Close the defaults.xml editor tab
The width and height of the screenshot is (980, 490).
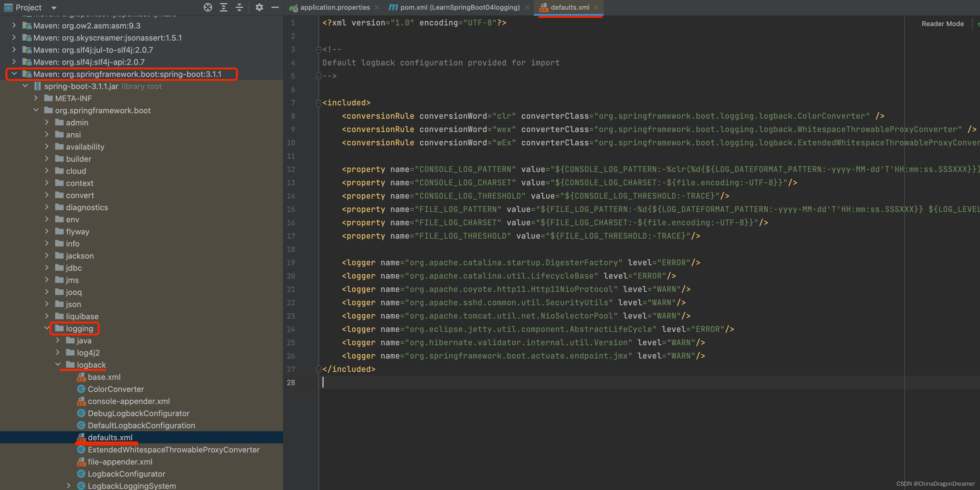596,7
